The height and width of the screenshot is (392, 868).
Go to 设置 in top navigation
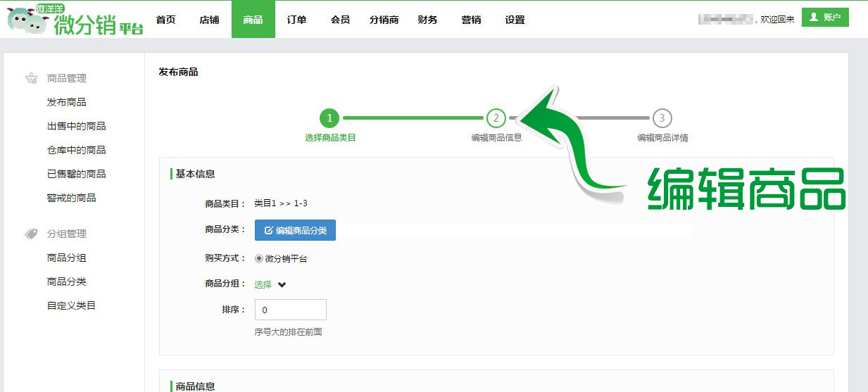(x=515, y=20)
